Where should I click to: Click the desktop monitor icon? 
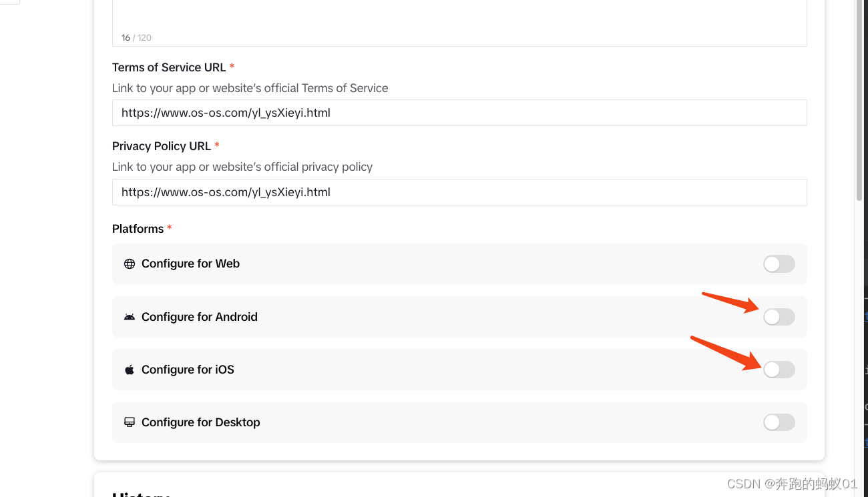pyautogui.click(x=130, y=422)
